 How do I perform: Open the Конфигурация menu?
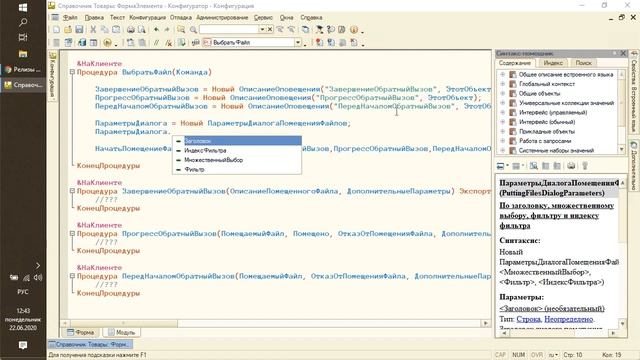147,18
